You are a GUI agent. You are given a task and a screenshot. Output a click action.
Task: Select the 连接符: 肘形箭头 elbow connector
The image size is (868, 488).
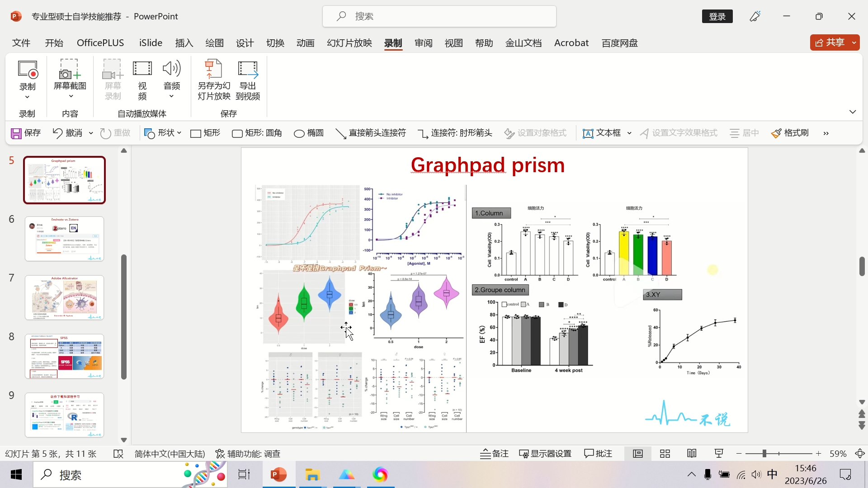coord(455,133)
